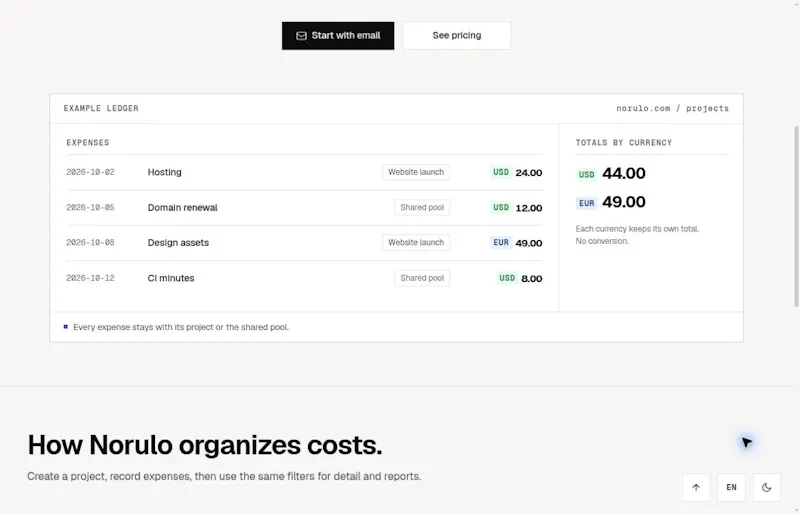Viewport: 800px width, 514px height.
Task: Click the USD badge on the Hosting row
Action: pyautogui.click(x=501, y=172)
